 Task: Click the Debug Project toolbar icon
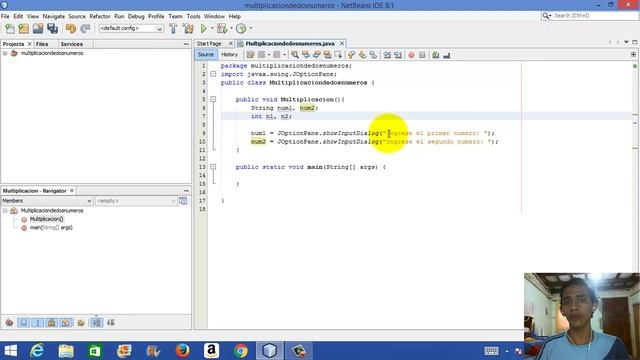point(222,29)
